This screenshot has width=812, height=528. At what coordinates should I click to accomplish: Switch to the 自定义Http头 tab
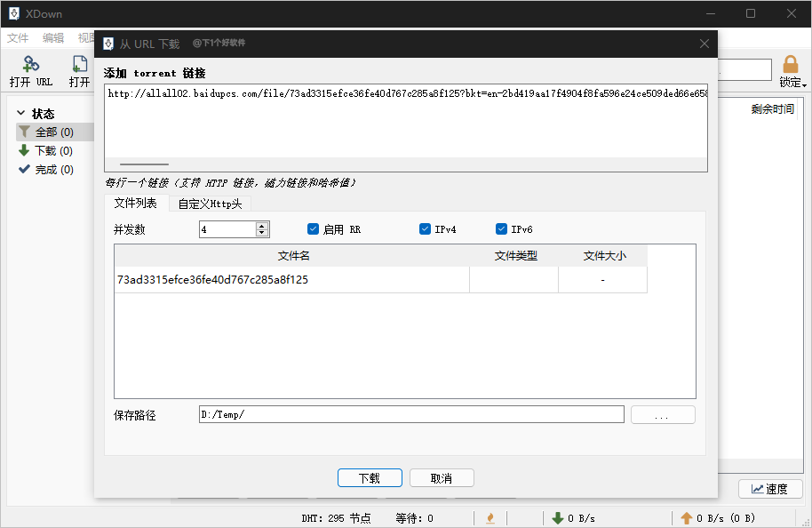coord(210,204)
